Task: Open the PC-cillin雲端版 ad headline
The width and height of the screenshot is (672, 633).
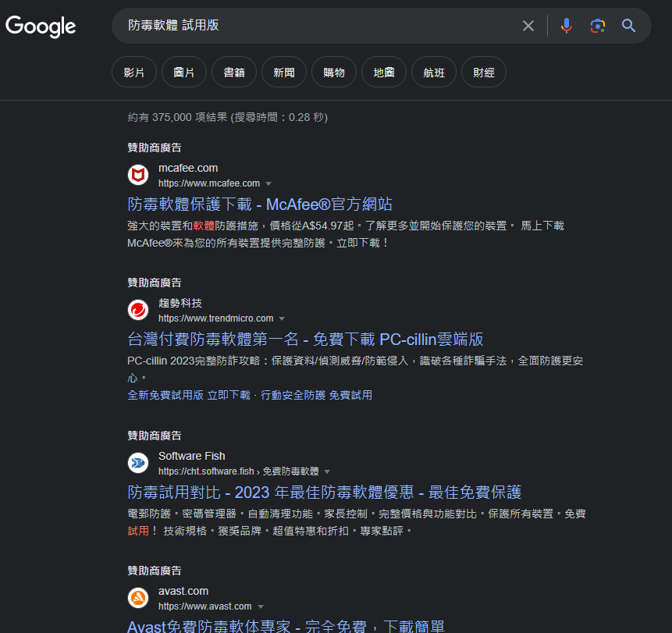Action: point(305,339)
